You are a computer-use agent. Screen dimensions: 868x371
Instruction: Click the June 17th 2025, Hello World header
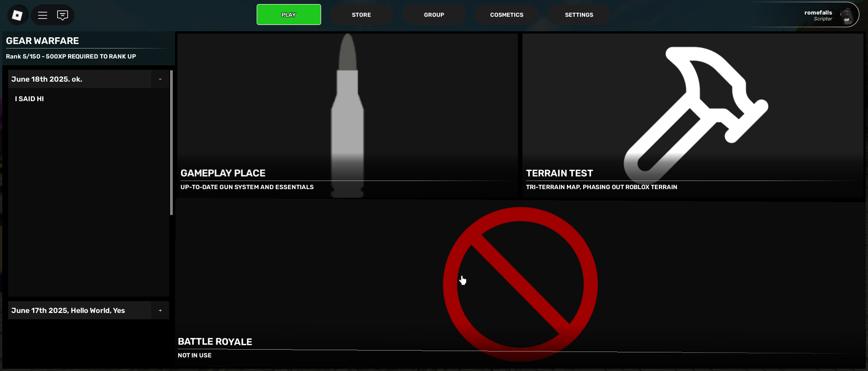pyautogui.click(x=80, y=310)
